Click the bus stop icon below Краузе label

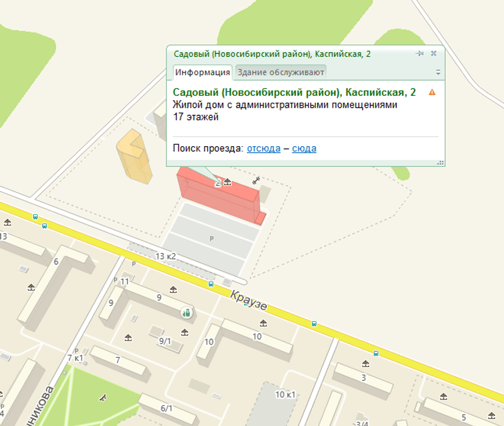pyautogui.click(x=314, y=324)
